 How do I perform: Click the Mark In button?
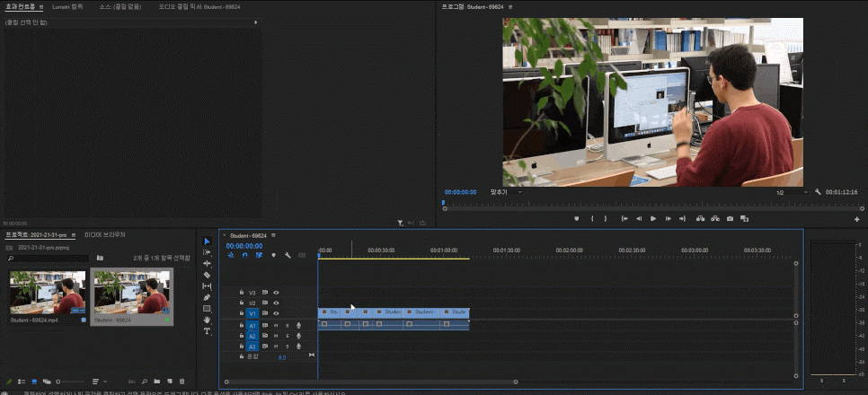point(592,218)
